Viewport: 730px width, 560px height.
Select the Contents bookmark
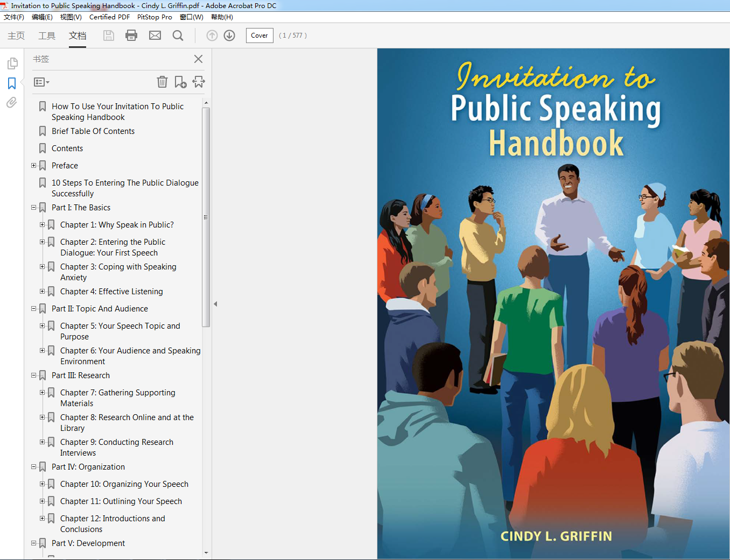tap(67, 148)
